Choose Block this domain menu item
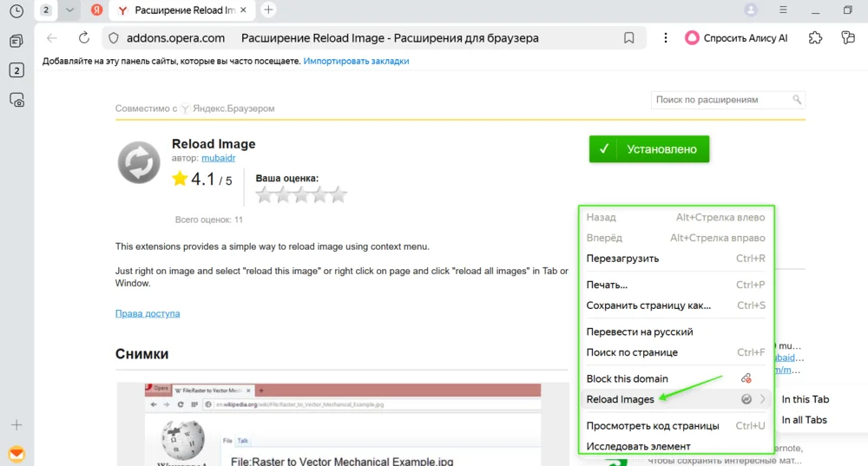Screen dimensions: 868x466 click(675, 379)
